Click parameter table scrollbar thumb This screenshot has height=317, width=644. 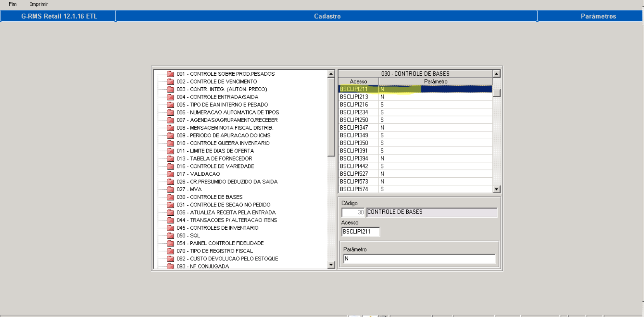(x=496, y=93)
